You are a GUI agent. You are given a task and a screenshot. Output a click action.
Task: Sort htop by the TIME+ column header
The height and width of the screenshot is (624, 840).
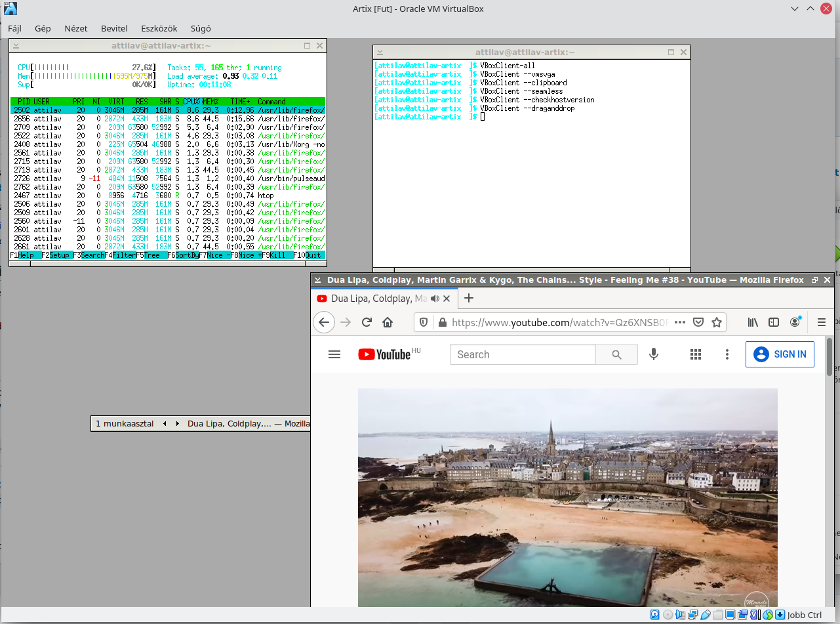pyautogui.click(x=240, y=102)
